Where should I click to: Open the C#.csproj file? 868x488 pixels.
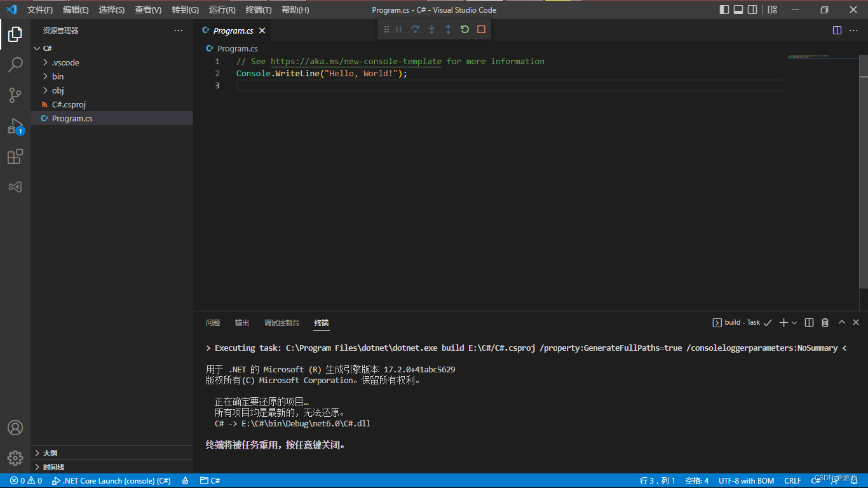(x=112, y=104)
